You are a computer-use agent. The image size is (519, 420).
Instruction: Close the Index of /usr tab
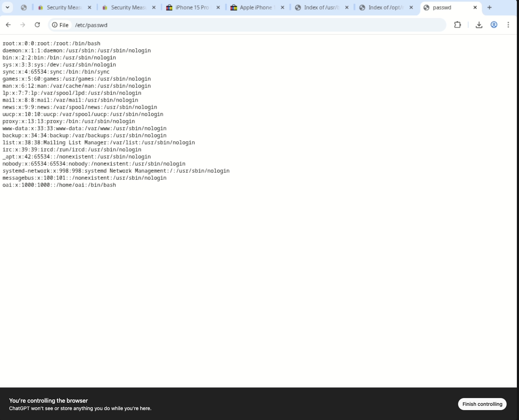pyautogui.click(x=346, y=7)
